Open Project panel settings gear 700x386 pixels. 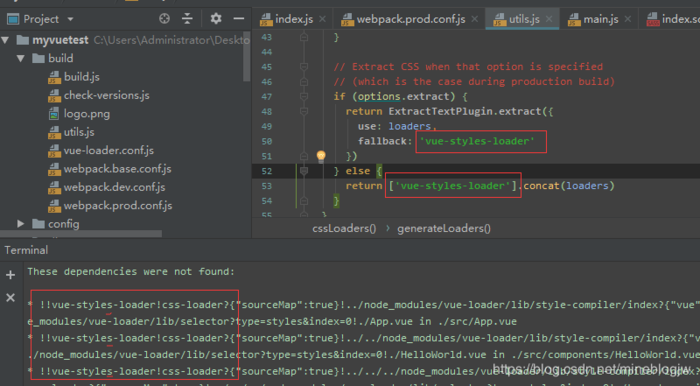216,19
